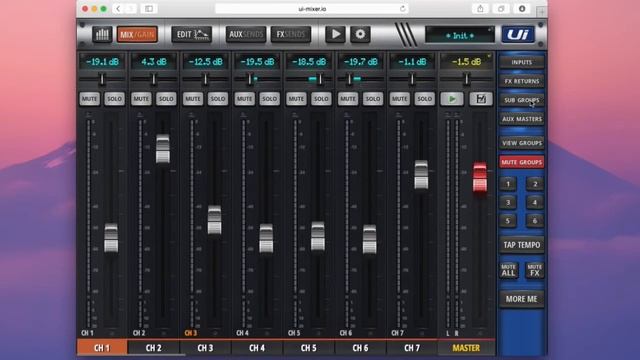
Task: Mute channel CH 7
Action: pos(399,99)
